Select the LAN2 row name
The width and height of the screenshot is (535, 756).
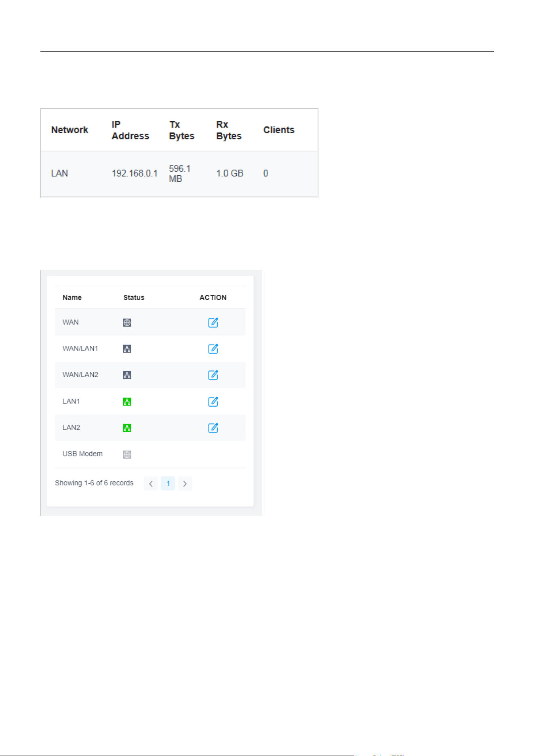pyautogui.click(x=72, y=428)
